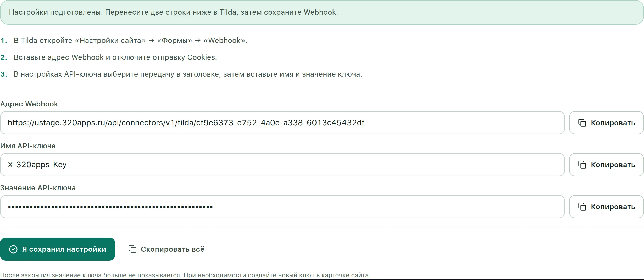
Task: Click the Адрес Webhook label
Action: pyautogui.click(x=29, y=104)
